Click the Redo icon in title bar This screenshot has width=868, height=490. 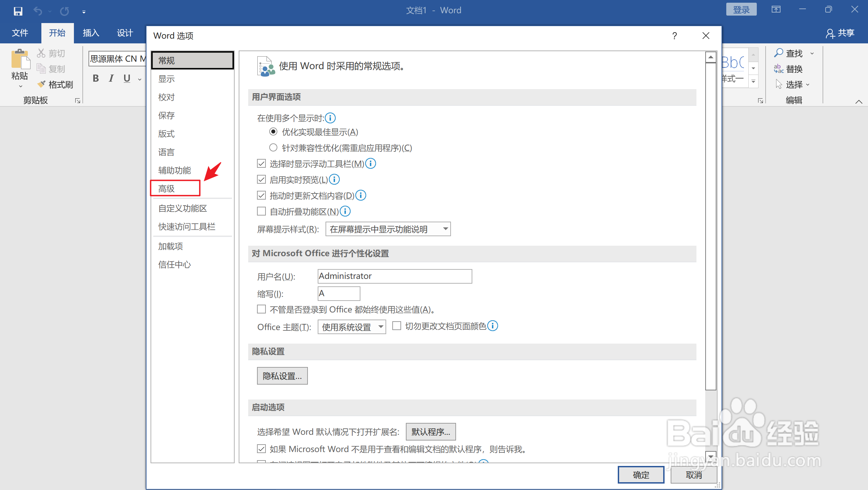(64, 11)
